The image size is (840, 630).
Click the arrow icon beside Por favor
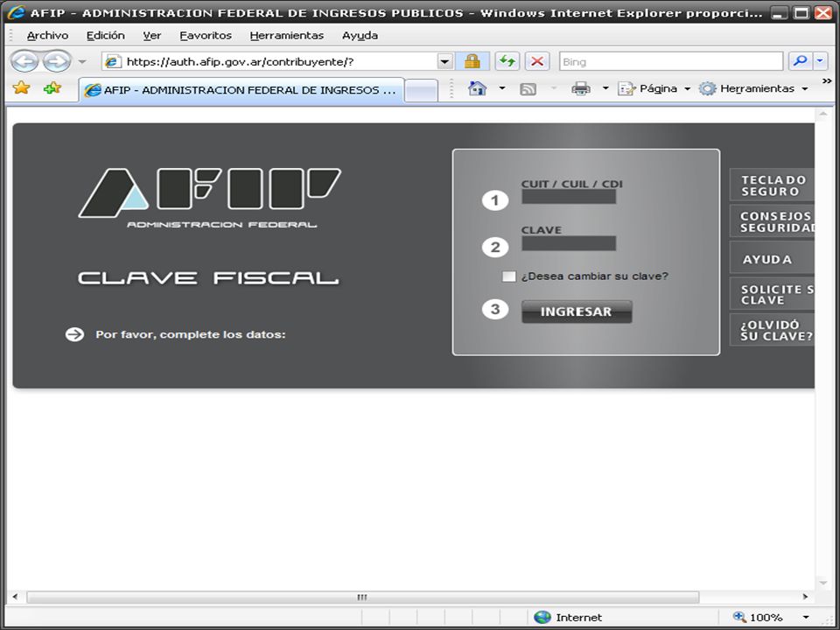click(x=75, y=334)
